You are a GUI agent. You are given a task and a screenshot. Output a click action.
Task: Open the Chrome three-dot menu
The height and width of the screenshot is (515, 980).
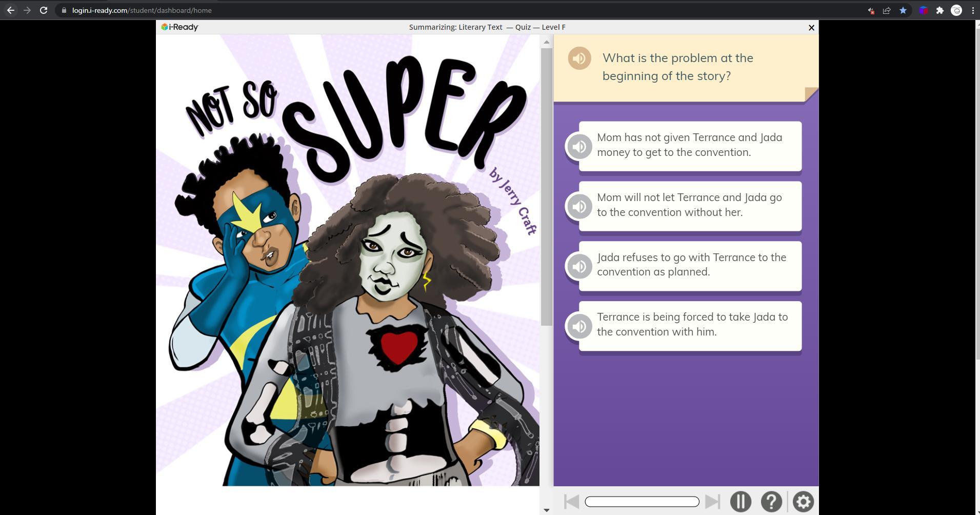(973, 10)
